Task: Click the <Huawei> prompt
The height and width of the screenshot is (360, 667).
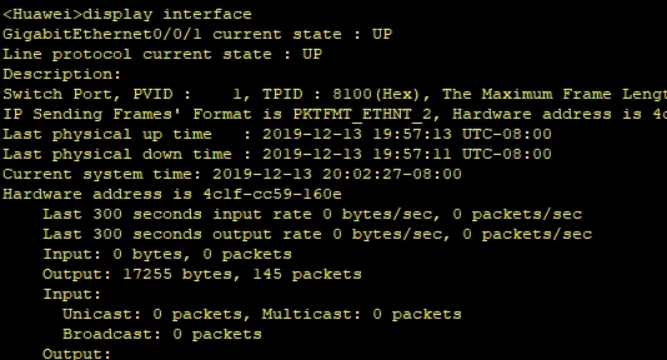Action: click(x=43, y=14)
